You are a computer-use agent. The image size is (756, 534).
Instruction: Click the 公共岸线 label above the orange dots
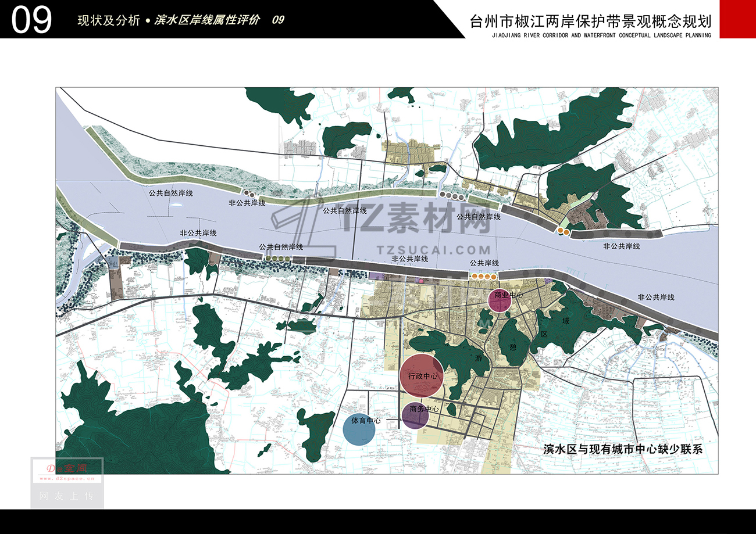pyautogui.click(x=484, y=263)
